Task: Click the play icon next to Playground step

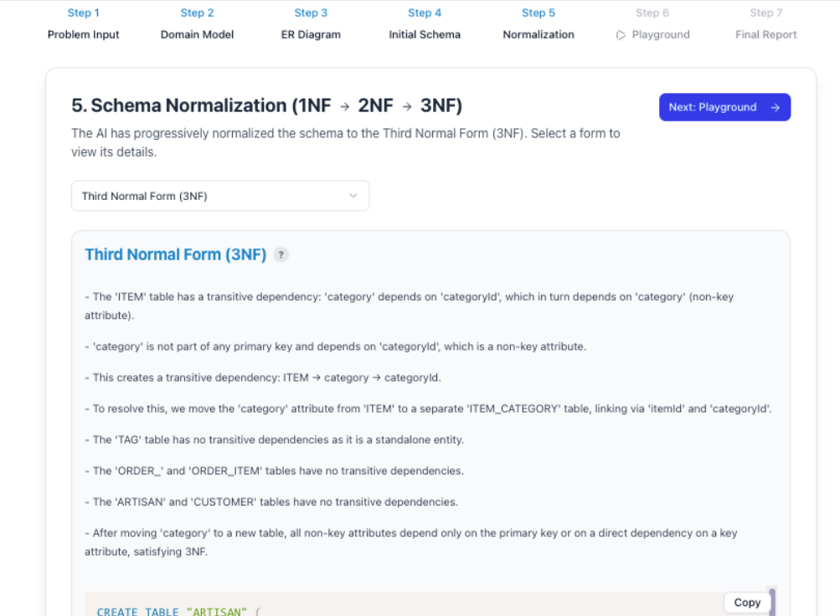Action: point(621,35)
